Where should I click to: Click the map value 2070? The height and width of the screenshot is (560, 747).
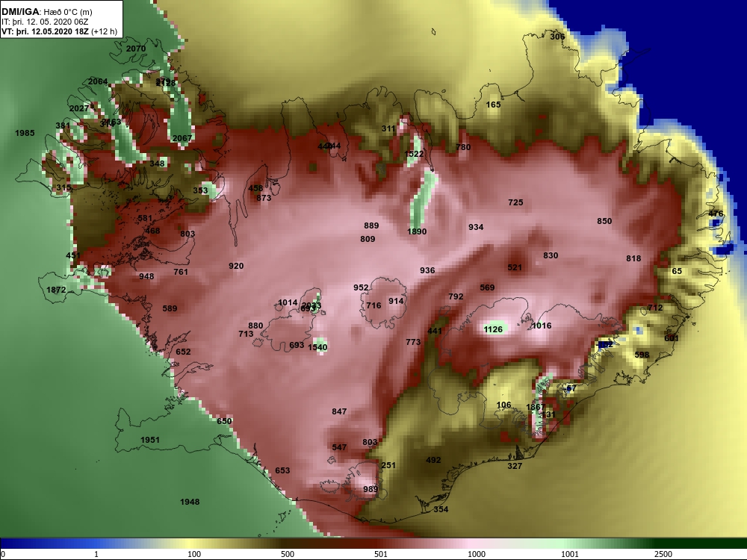136,49
